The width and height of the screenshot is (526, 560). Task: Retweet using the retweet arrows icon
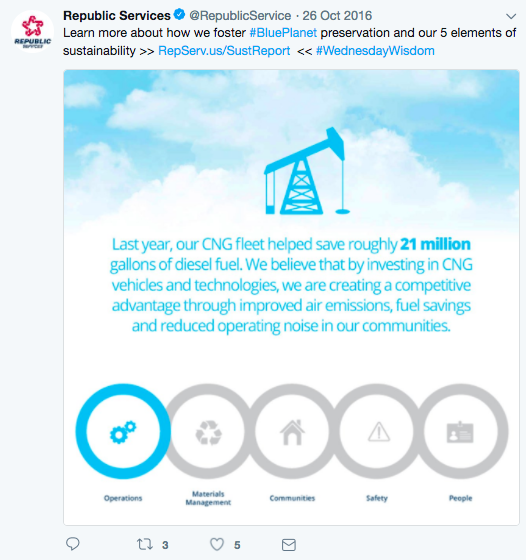tap(145, 544)
